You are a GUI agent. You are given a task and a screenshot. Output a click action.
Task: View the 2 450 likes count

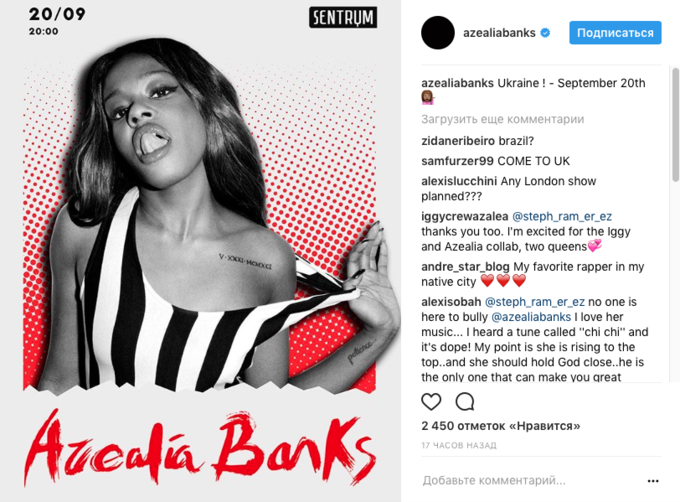(500, 426)
